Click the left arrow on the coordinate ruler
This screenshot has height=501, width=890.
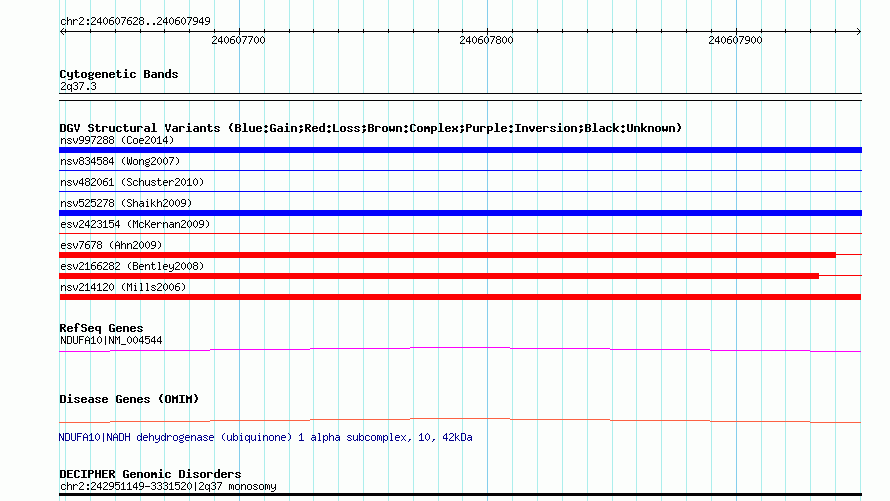coord(62,32)
